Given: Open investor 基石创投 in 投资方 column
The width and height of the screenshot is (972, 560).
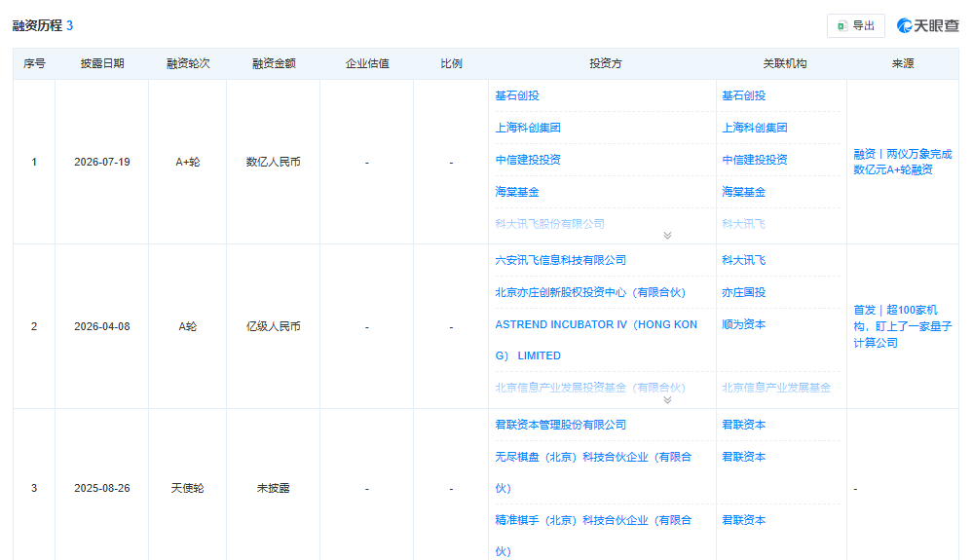Looking at the screenshot, I should click(517, 95).
